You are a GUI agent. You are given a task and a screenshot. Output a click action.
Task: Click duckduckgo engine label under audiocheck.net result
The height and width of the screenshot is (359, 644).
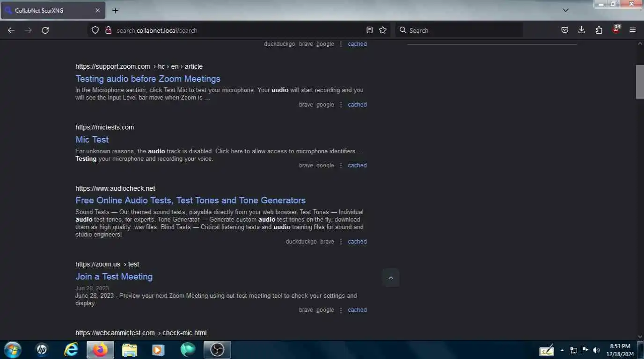point(301,242)
